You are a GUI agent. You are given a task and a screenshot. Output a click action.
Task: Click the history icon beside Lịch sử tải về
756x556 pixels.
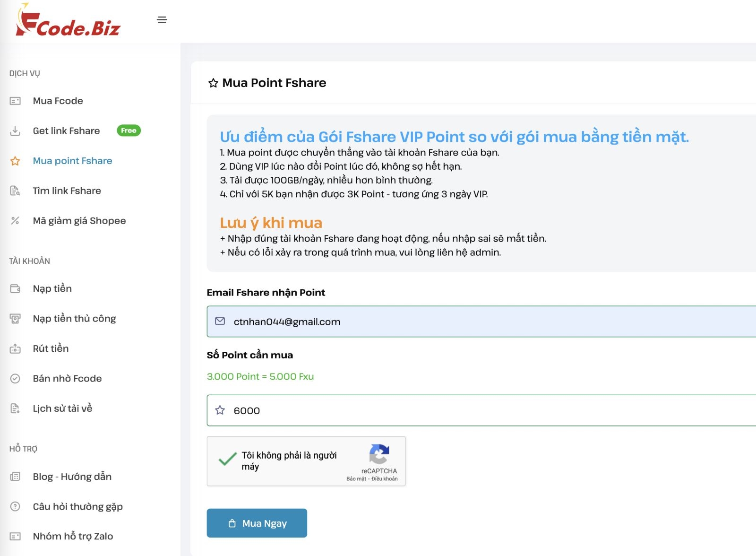point(15,408)
